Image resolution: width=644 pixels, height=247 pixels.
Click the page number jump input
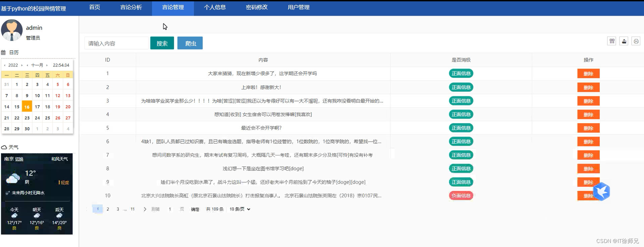click(x=170, y=209)
